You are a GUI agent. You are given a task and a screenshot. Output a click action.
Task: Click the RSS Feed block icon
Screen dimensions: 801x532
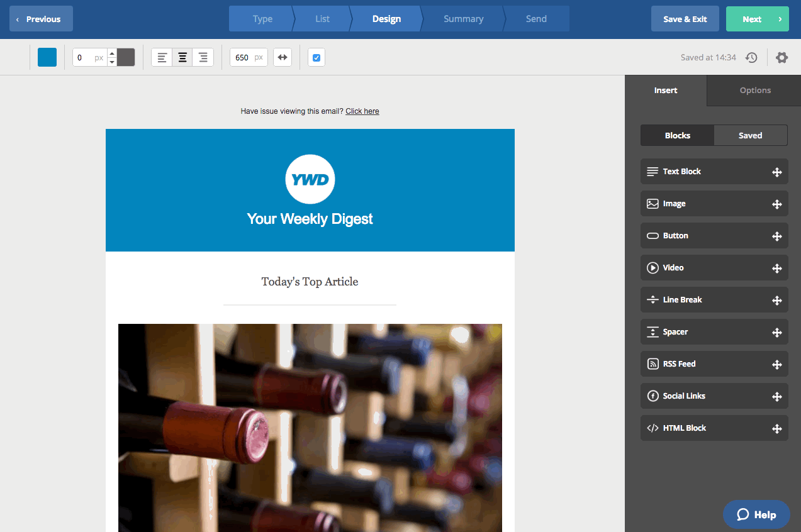653,364
